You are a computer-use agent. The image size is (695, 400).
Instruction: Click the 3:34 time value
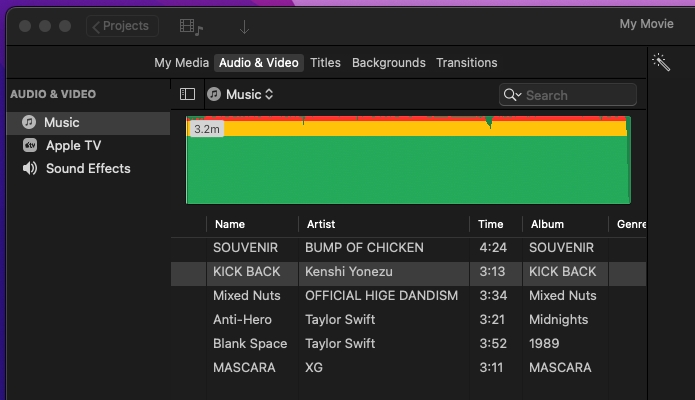coord(493,295)
